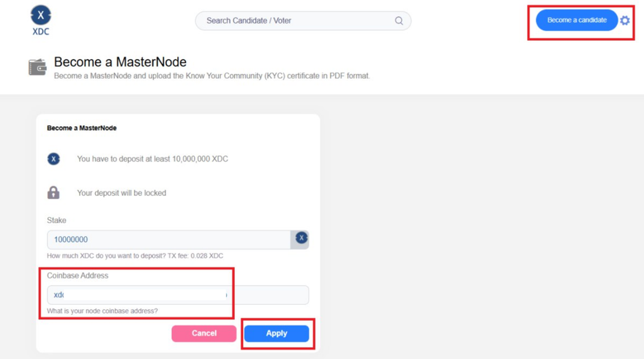Screen dimensions: 644x359
Task: Click the Coinbase Address label
Action: tap(78, 276)
